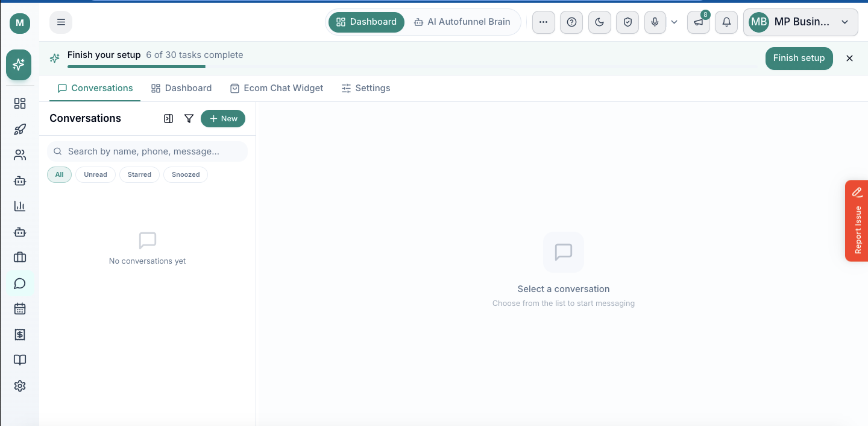Screen dimensions: 868x426
Task: Dismiss the setup banner with X
Action: pos(849,58)
